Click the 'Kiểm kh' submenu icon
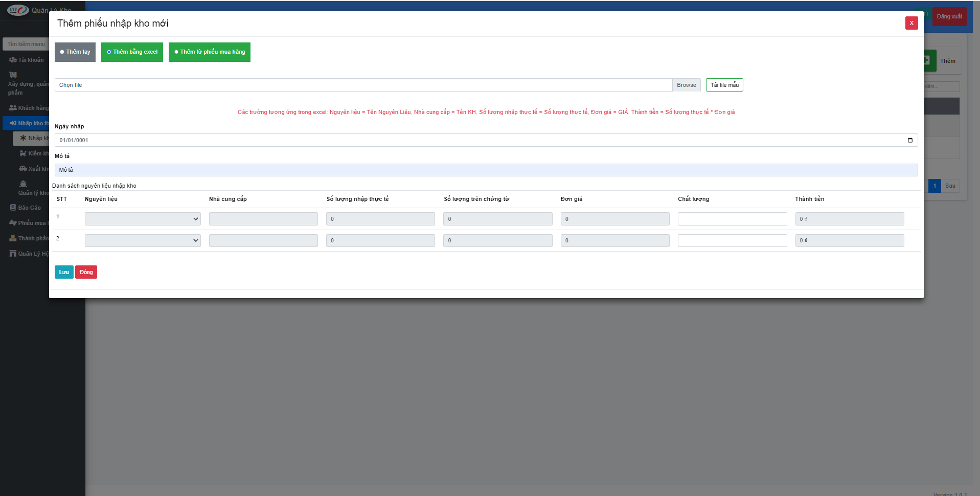This screenshot has height=496, width=980. 23,153
